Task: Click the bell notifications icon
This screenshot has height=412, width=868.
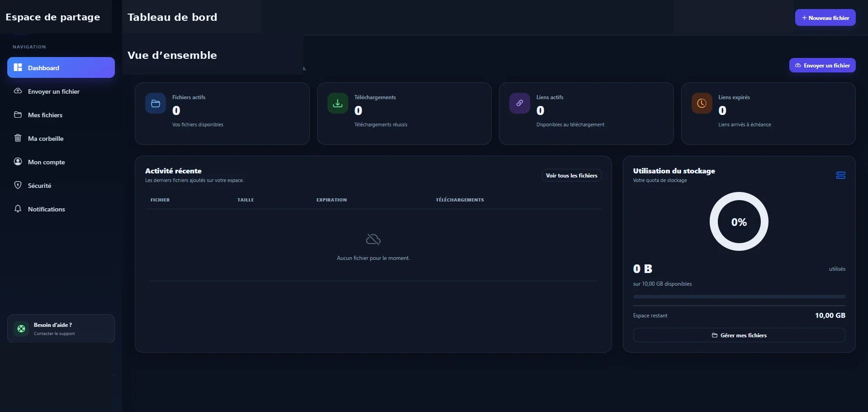Action: click(18, 209)
